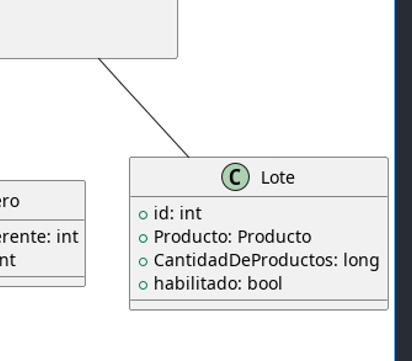Click the public circle before habilitado: bool
412x361 pixels.
point(143,285)
